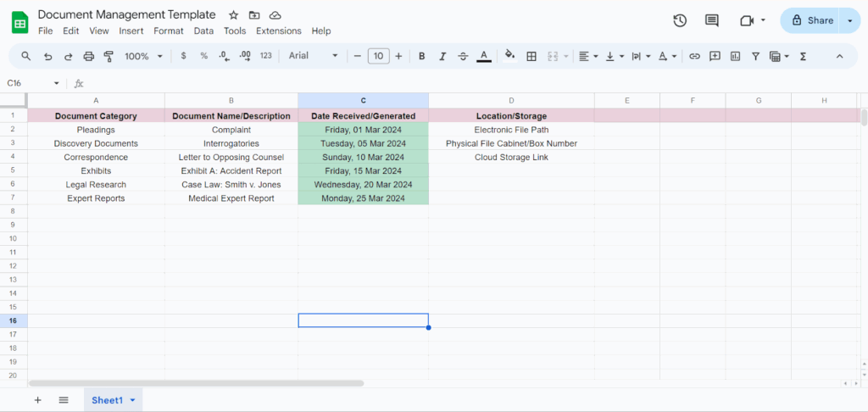Add a new sheet plus icon
The width and height of the screenshot is (868, 412).
pyautogui.click(x=37, y=400)
